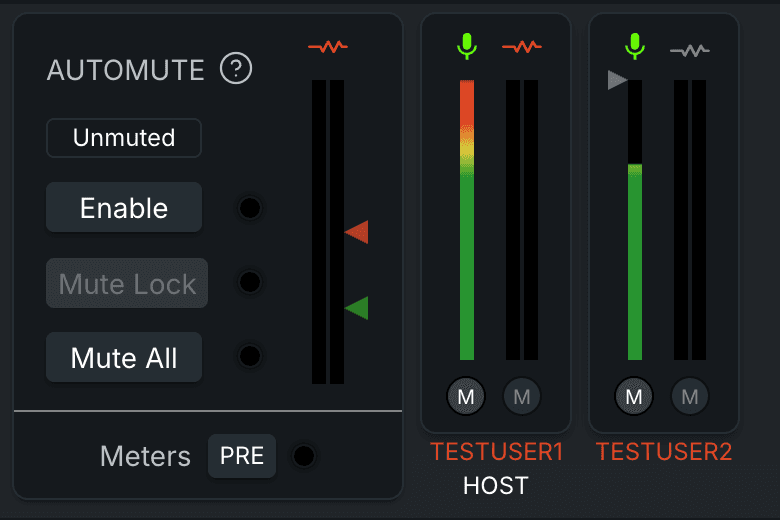Click TESTUSER1's black waveform level meter
Screen dimensions: 780x520
point(522,220)
